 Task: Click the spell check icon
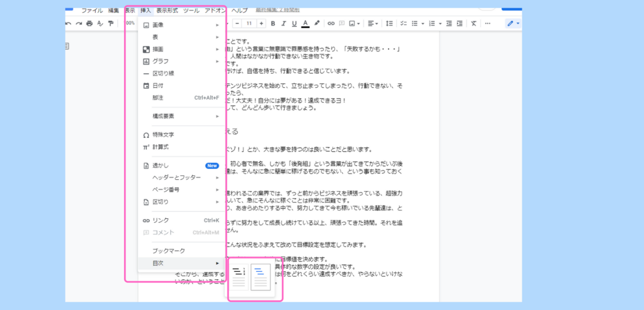tap(100, 24)
